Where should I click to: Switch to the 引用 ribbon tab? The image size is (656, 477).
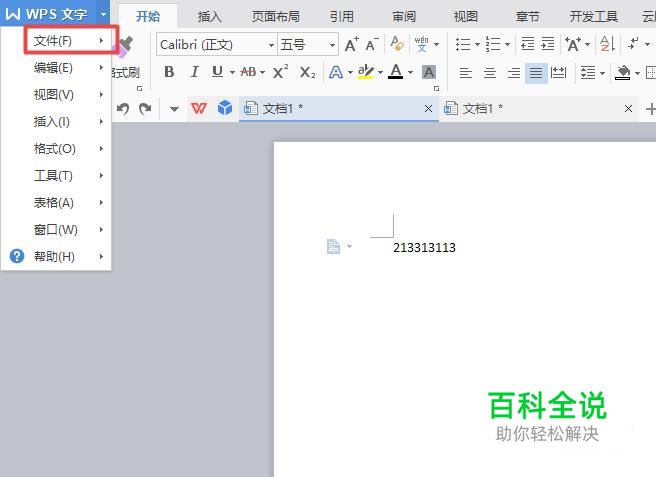point(341,16)
